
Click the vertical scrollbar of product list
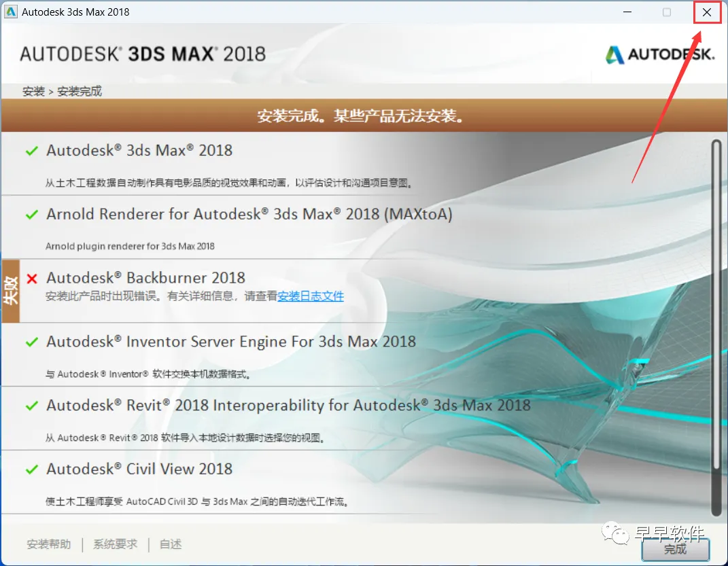[716, 327]
